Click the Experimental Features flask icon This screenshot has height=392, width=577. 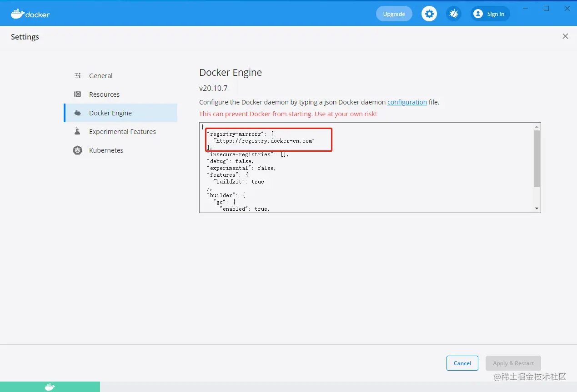(x=78, y=132)
